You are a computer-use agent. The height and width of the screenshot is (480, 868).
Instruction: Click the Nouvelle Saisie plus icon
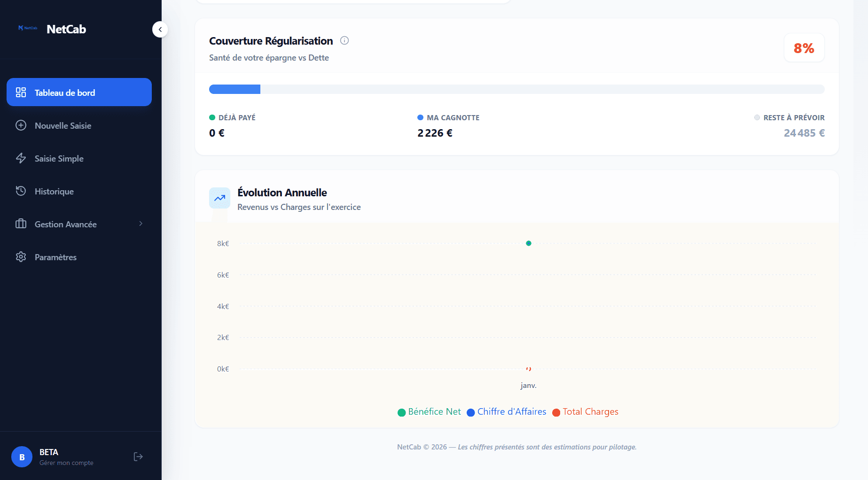click(21, 125)
